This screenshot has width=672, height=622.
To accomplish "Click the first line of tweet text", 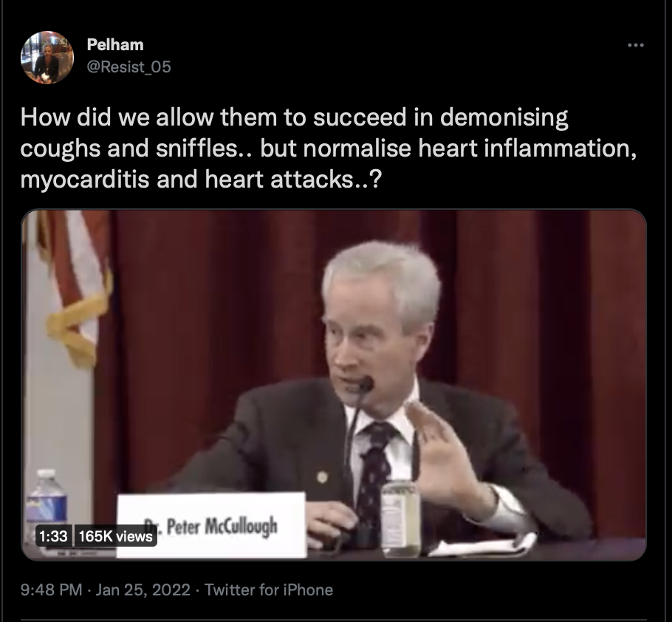I will (x=294, y=117).
